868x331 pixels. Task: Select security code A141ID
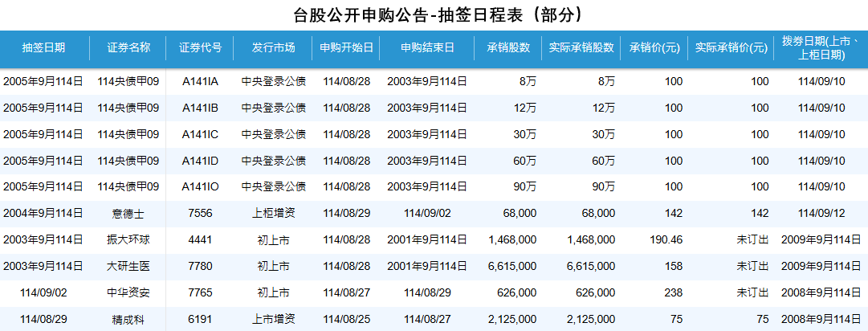[x=201, y=161]
